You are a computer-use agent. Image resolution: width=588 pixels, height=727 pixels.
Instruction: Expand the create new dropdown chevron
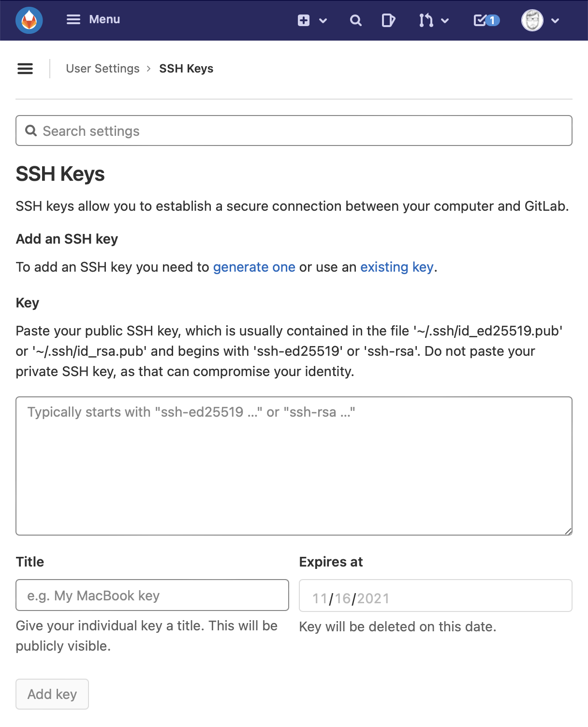[323, 21]
